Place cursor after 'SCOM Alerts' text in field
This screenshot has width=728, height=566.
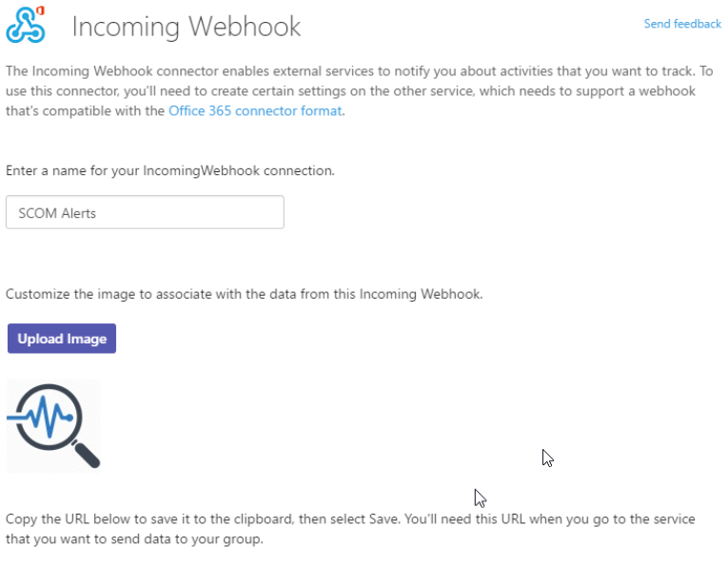click(97, 213)
